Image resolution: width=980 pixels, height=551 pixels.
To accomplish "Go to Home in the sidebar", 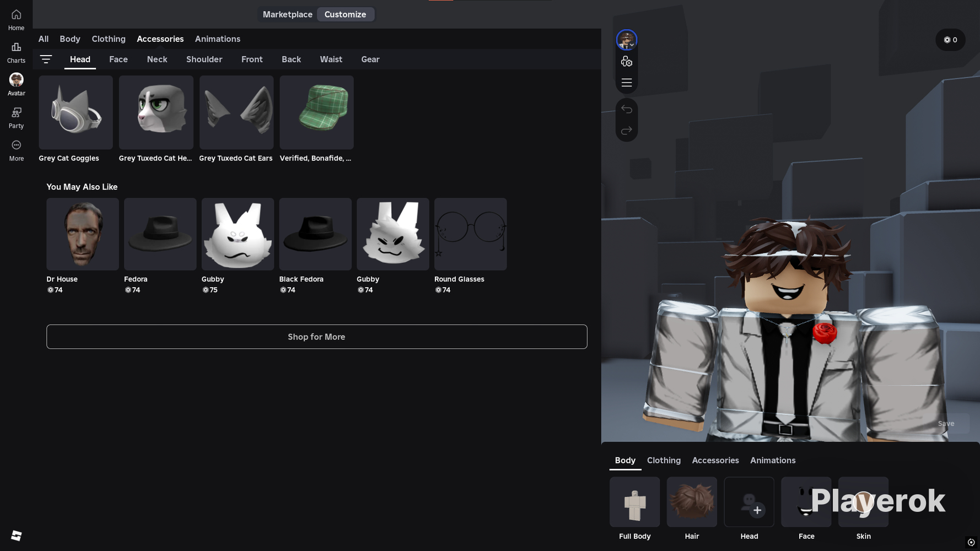I will (x=16, y=20).
